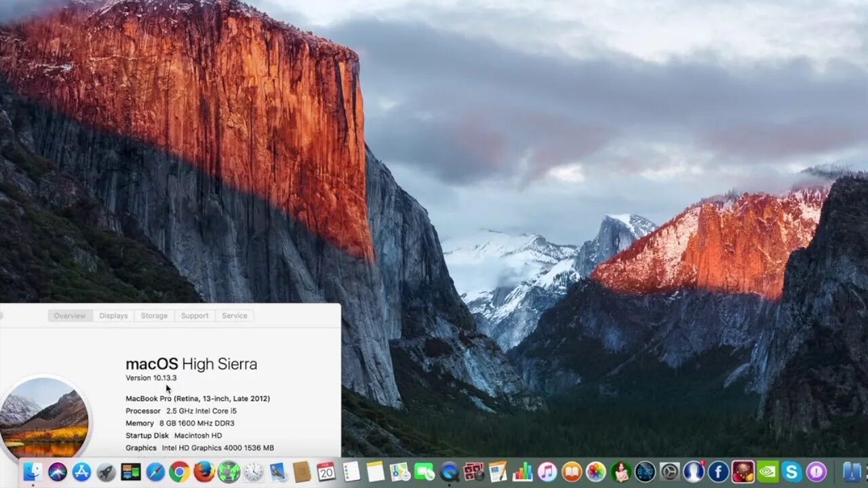868x488 pixels.
Task: Open Finder from the Dock
Action: coord(32,471)
